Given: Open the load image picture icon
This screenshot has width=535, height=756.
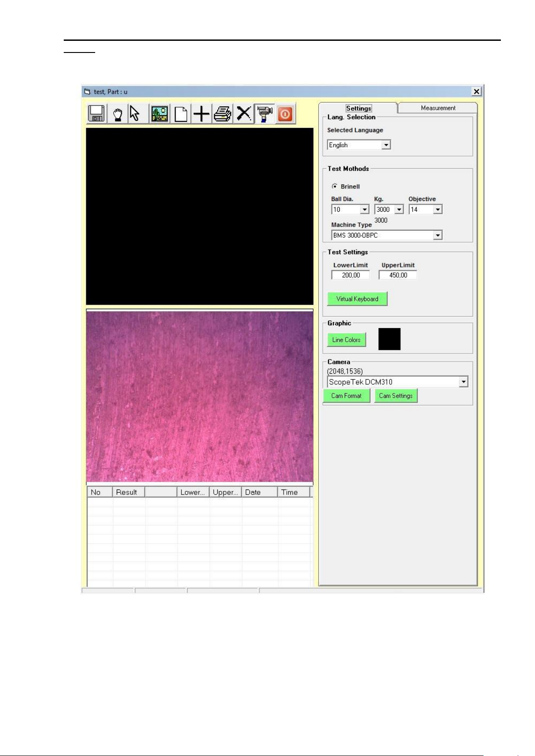Looking at the screenshot, I should pyautogui.click(x=159, y=114).
